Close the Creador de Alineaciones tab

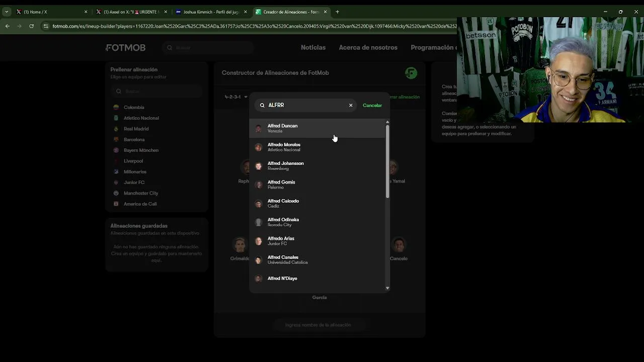pyautogui.click(x=325, y=12)
